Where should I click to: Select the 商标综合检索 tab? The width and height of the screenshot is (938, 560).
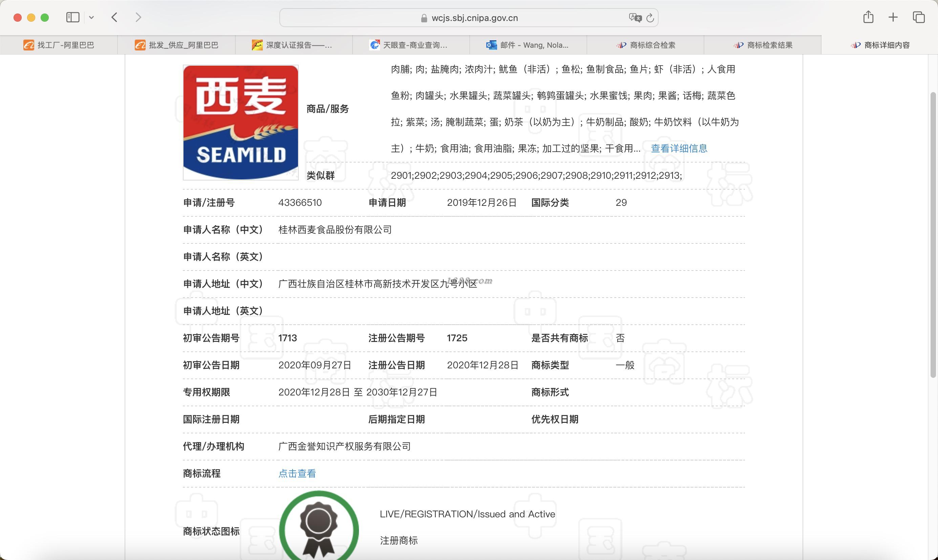click(x=645, y=45)
